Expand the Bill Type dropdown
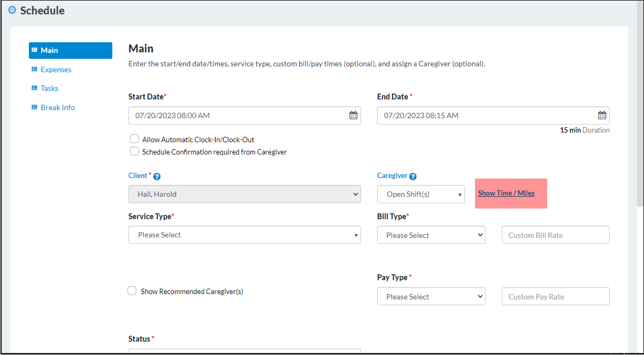 click(431, 235)
